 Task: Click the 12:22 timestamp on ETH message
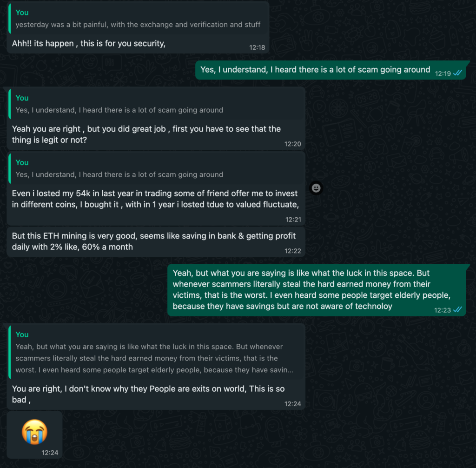(x=293, y=251)
